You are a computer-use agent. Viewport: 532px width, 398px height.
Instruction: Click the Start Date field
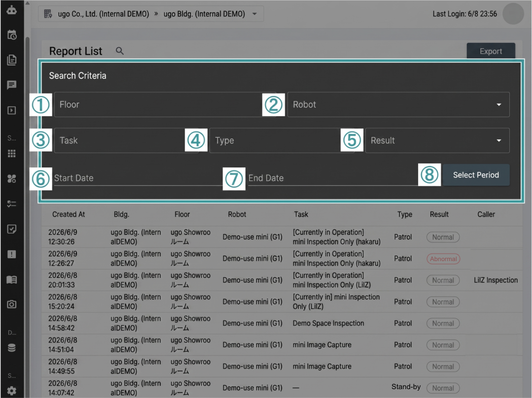138,178
